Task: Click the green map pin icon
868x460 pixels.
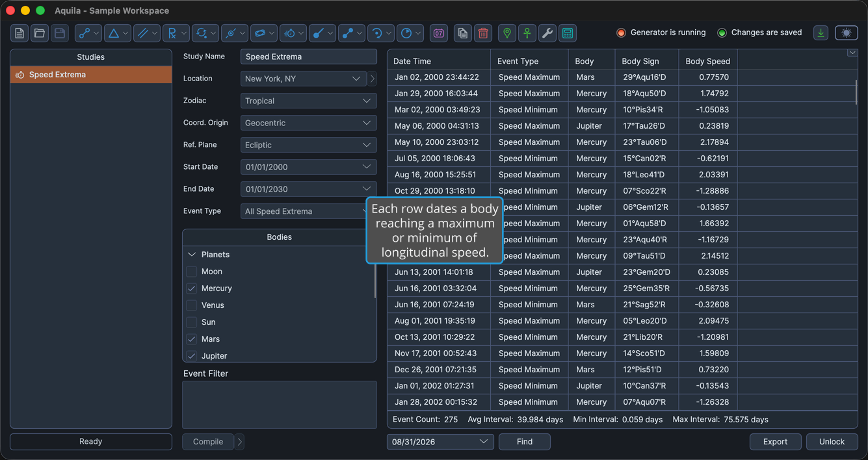Action: 507,33
